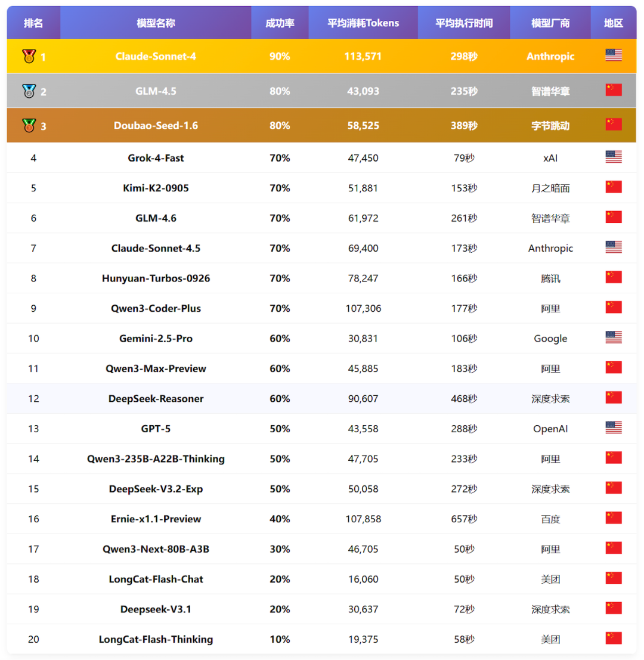Click the China flag in the GLM-4.6 row
The image size is (644, 660).
[x=613, y=217]
